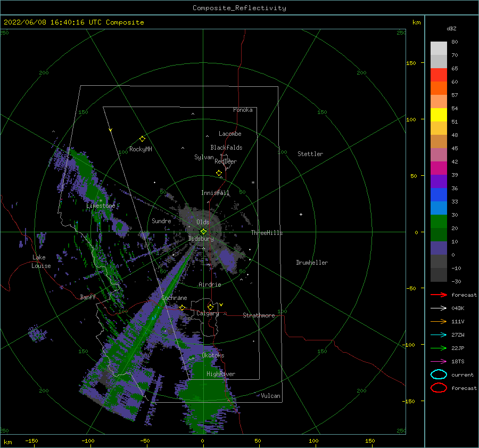Image resolution: width=479 pixels, height=448 pixels.
Task: Select the 51 dBZ yellow color swatch
Action: 439,115
